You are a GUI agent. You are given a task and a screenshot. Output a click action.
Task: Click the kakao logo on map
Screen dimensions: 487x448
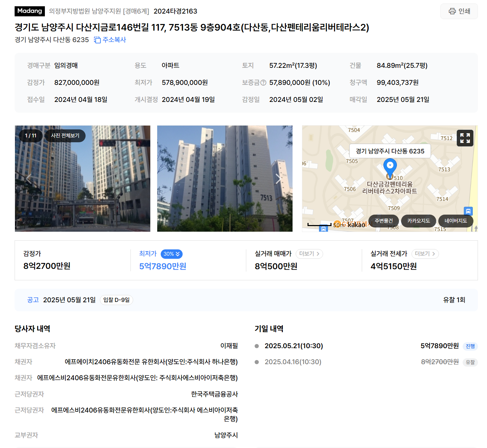[356, 225]
